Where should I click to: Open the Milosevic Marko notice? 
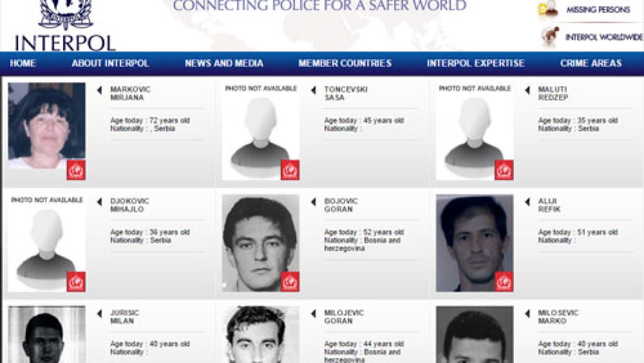coord(558,317)
